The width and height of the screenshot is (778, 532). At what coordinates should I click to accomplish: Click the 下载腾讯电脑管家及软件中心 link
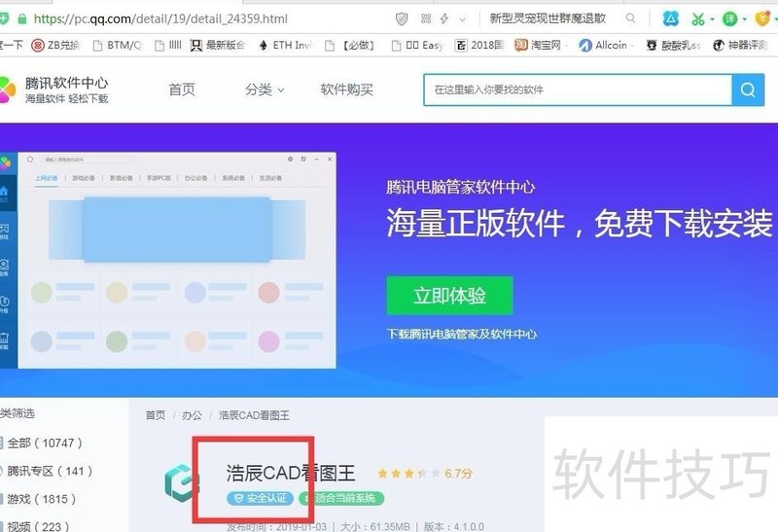(461, 334)
